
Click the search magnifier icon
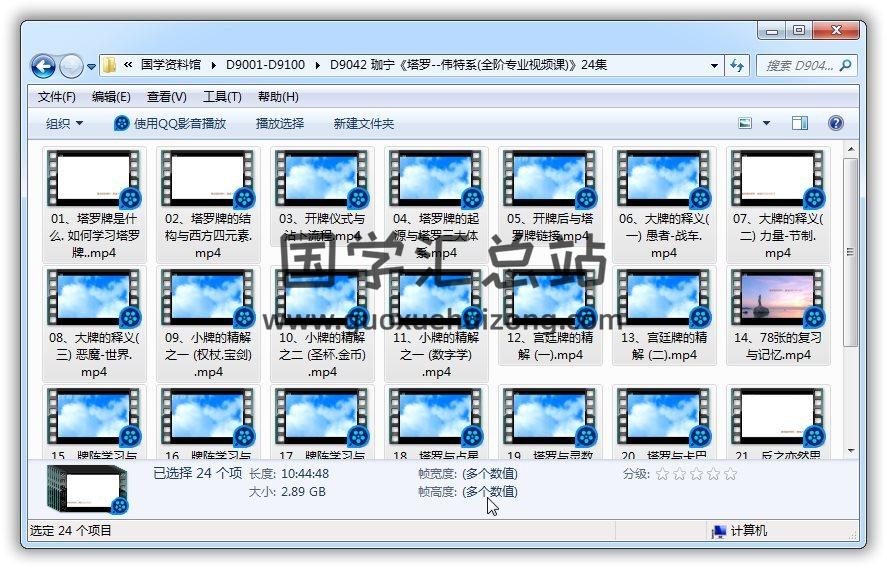[x=845, y=65]
